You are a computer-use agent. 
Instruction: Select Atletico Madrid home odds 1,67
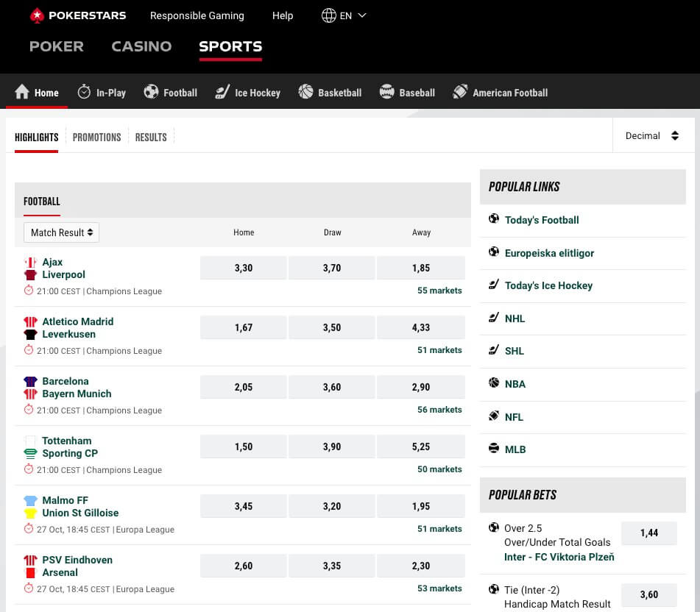pos(244,327)
